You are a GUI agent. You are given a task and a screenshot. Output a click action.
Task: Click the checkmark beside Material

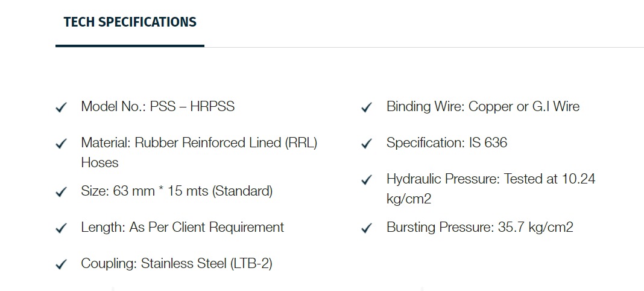(61, 144)
